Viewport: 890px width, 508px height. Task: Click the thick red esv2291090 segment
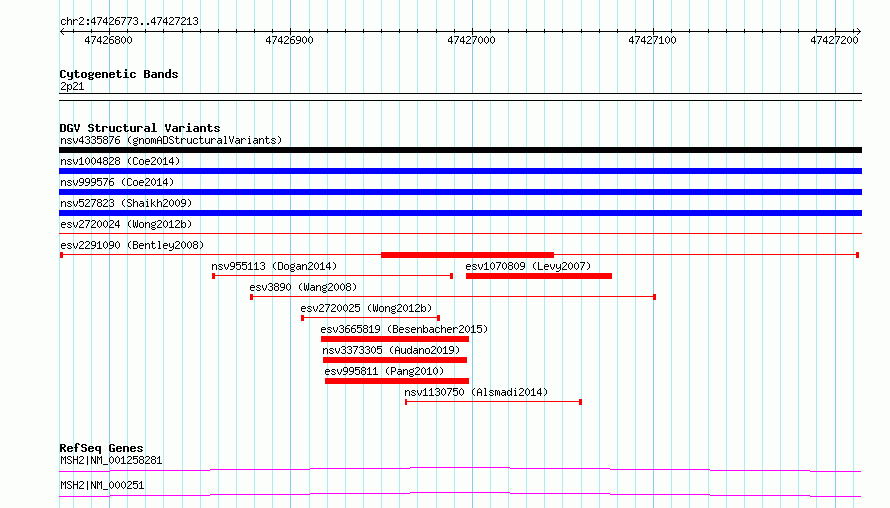click(x=467, y=255)
